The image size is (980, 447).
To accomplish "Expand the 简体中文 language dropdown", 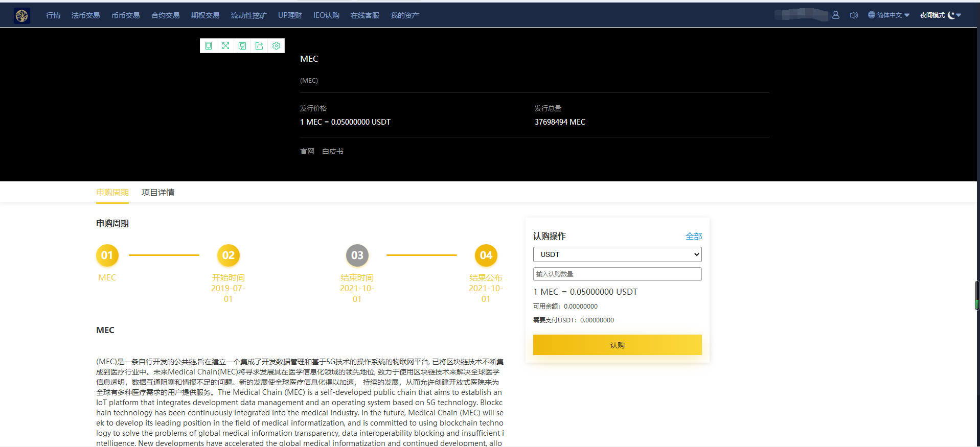I will coord(889,15).
